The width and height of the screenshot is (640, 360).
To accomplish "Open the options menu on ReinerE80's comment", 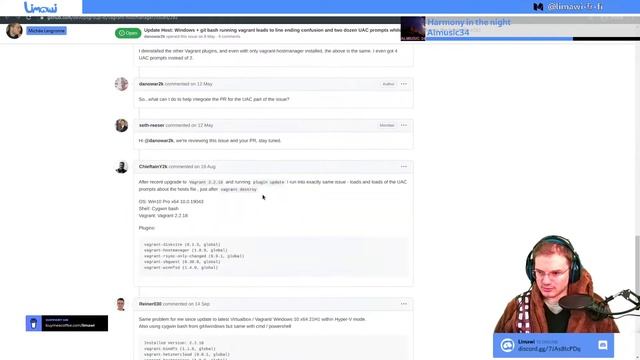I will coord(404,304).
